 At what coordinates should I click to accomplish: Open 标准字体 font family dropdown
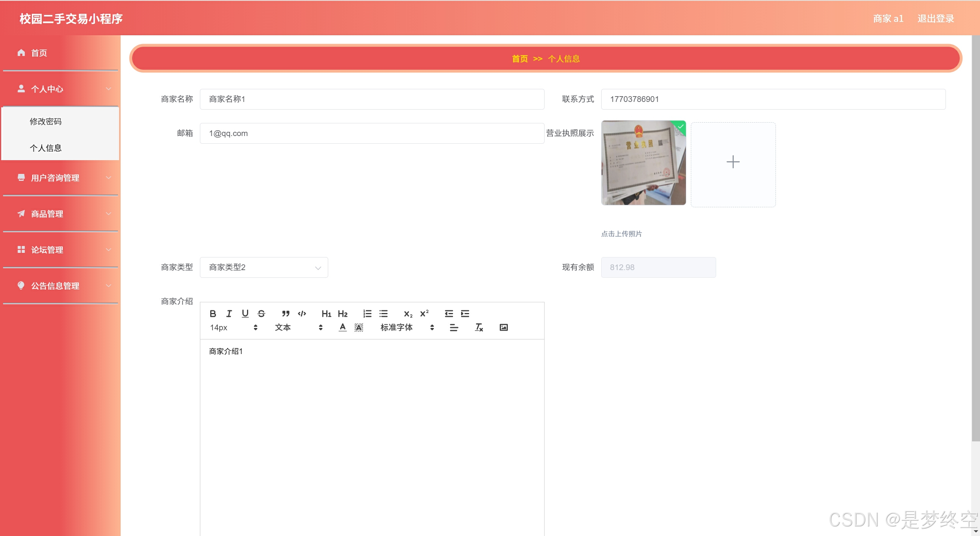tap(407, 328)
